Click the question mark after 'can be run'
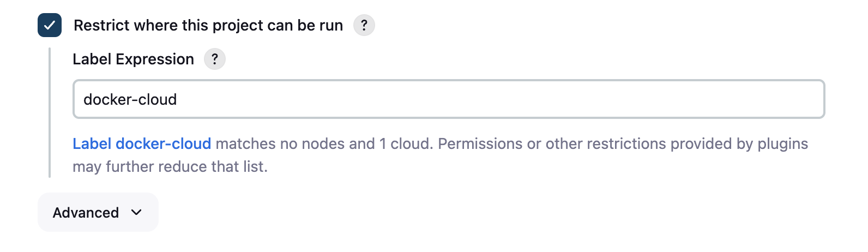Screen dimensions: 868x252 (x=364, y=25)
